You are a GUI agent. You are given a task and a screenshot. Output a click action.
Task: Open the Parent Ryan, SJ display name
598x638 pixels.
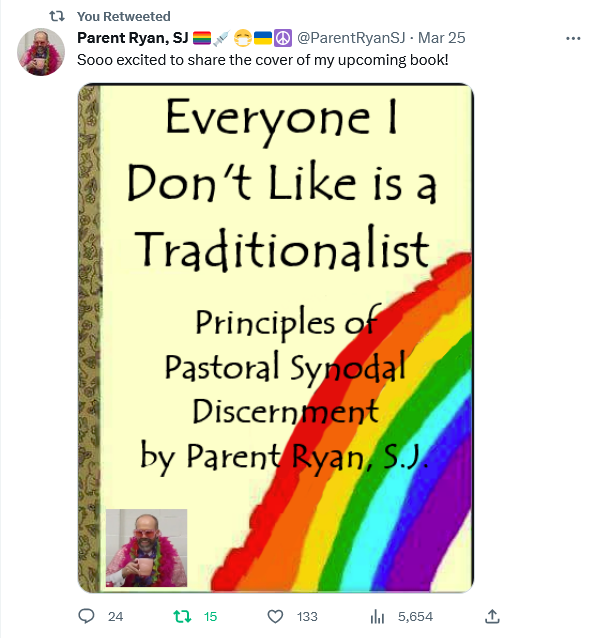click(133, 38)
